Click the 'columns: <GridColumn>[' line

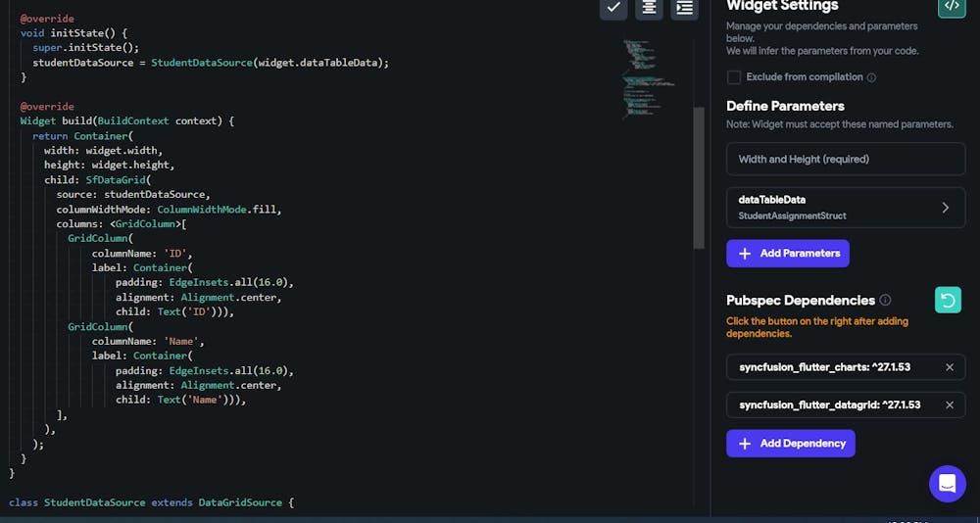[x=122, y=223]
